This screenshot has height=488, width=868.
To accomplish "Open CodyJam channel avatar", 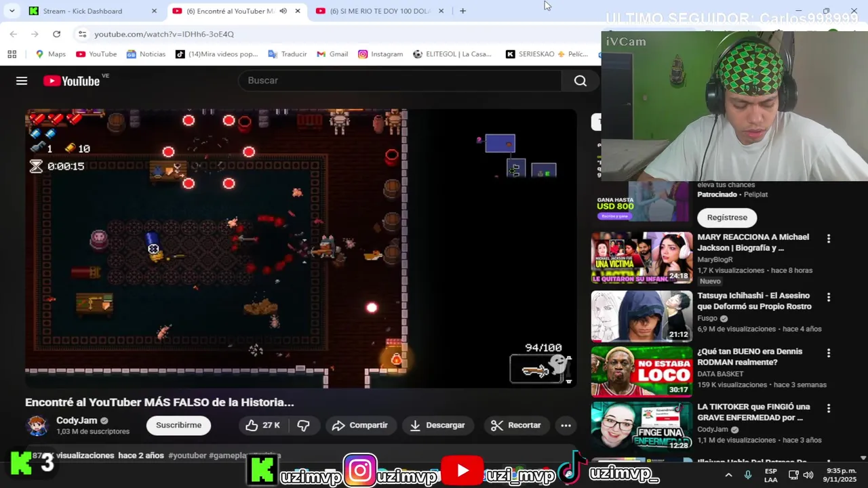I will [x=37, y=426].
